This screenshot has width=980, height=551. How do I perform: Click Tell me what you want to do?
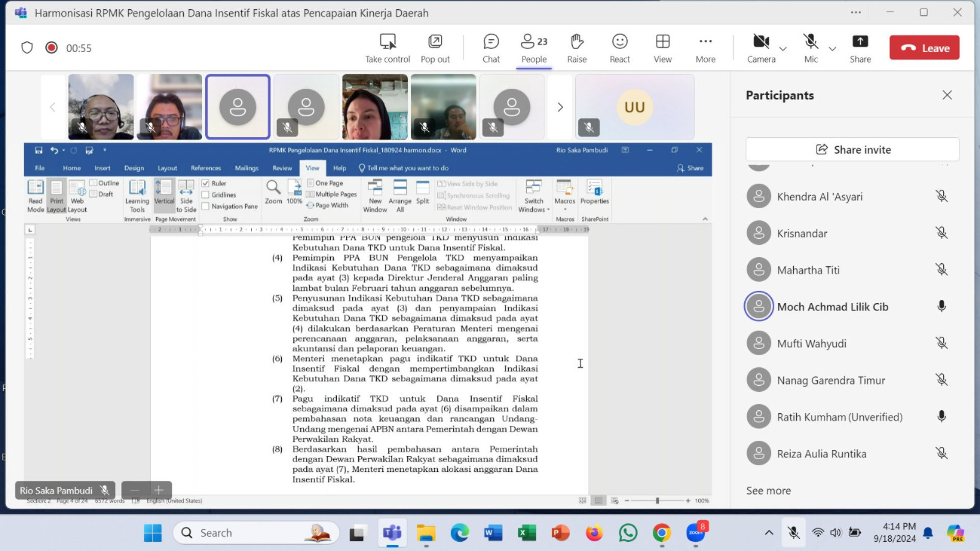(403, 168)
